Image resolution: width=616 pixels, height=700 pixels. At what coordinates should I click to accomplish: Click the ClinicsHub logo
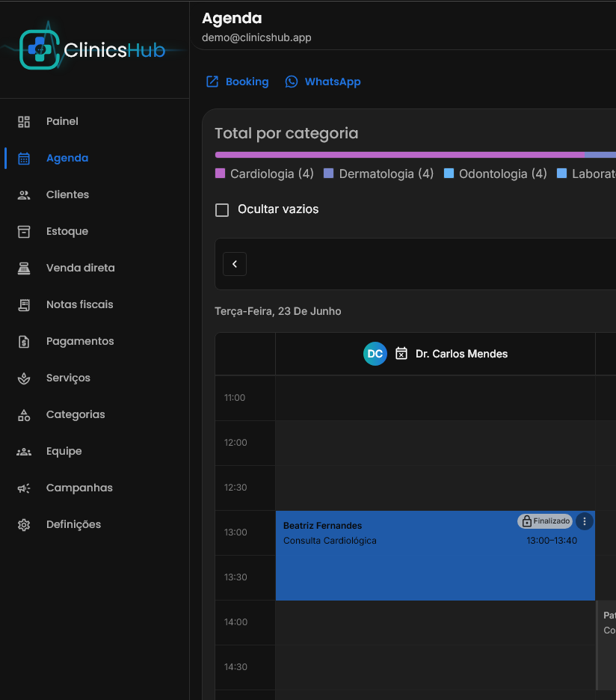pos(93,49)
